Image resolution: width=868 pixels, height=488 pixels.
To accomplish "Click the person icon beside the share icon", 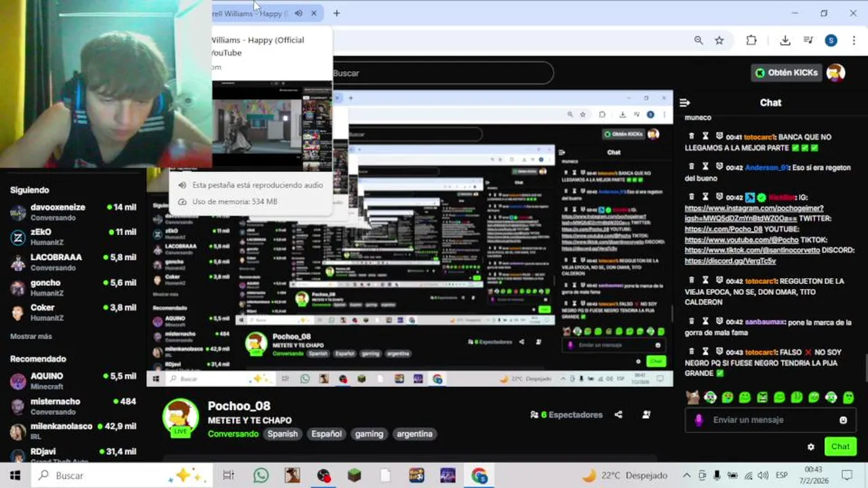I will (646, 415).
